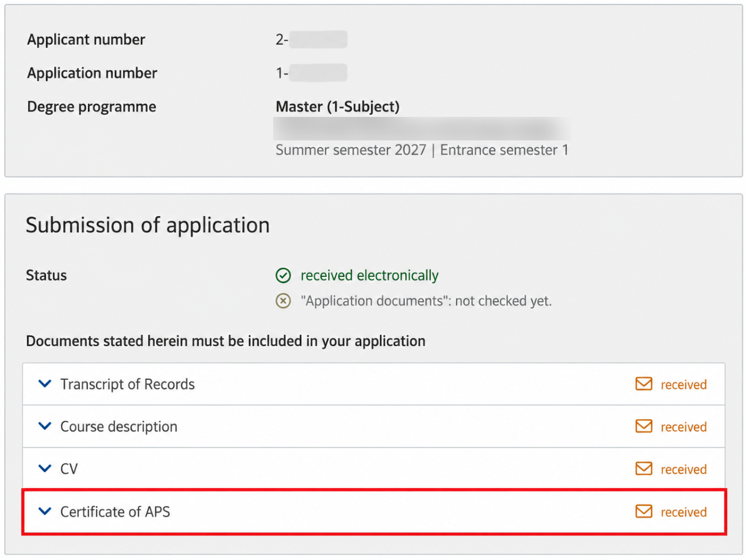Click the applicant number value starting '2-'
This screenshot has height=560, width=746.
point(311,40)
